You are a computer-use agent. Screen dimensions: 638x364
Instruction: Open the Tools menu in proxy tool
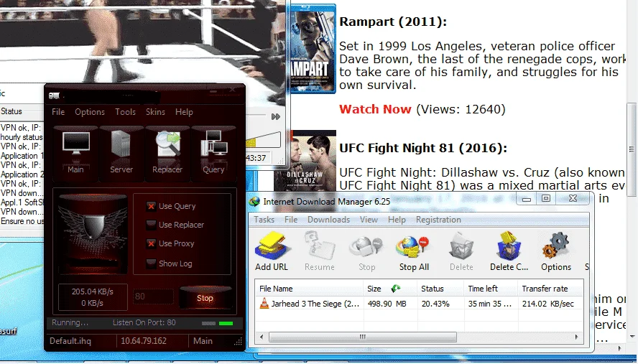(125, 112)
